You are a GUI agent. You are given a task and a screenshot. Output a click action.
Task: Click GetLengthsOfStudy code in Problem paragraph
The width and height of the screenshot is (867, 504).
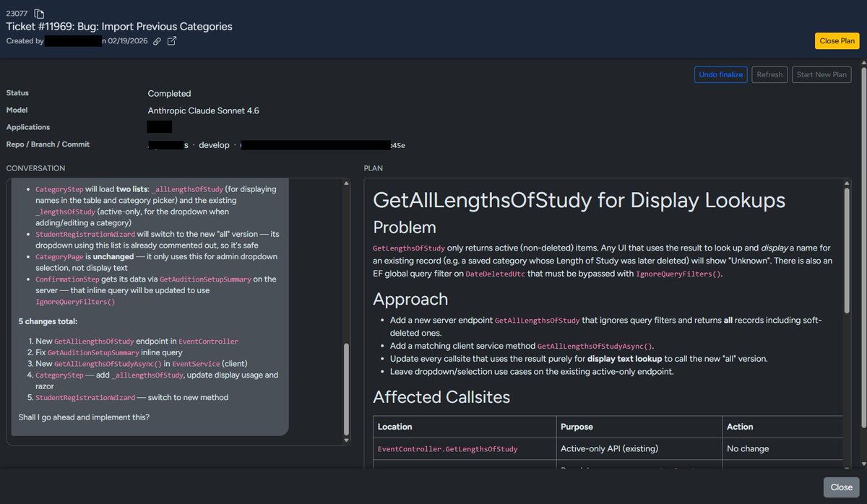click(x=409, y=248)
